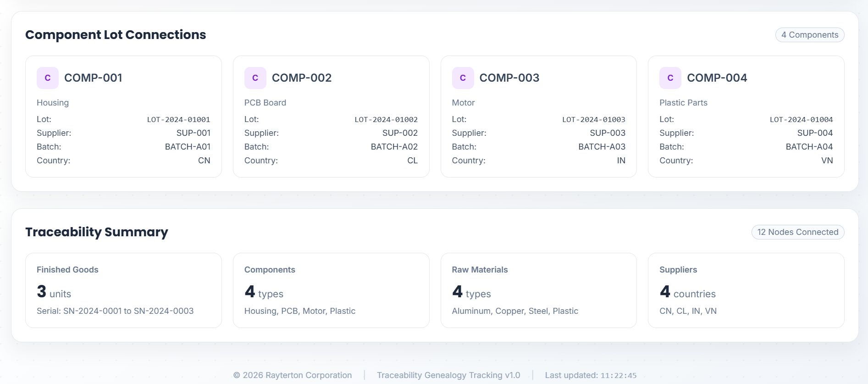
Task: Select lot number LOT-2024-01001
Action: [x=178, y=120]
